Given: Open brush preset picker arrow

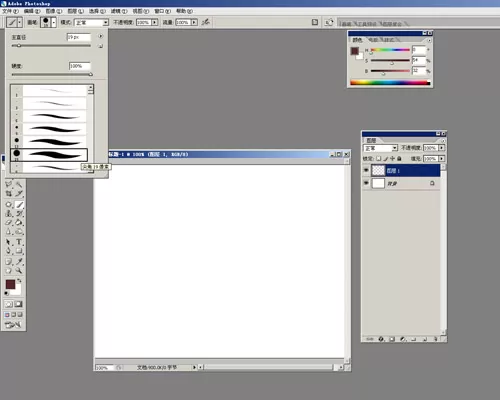Looking at the screenshot, I should coord(54,22).
